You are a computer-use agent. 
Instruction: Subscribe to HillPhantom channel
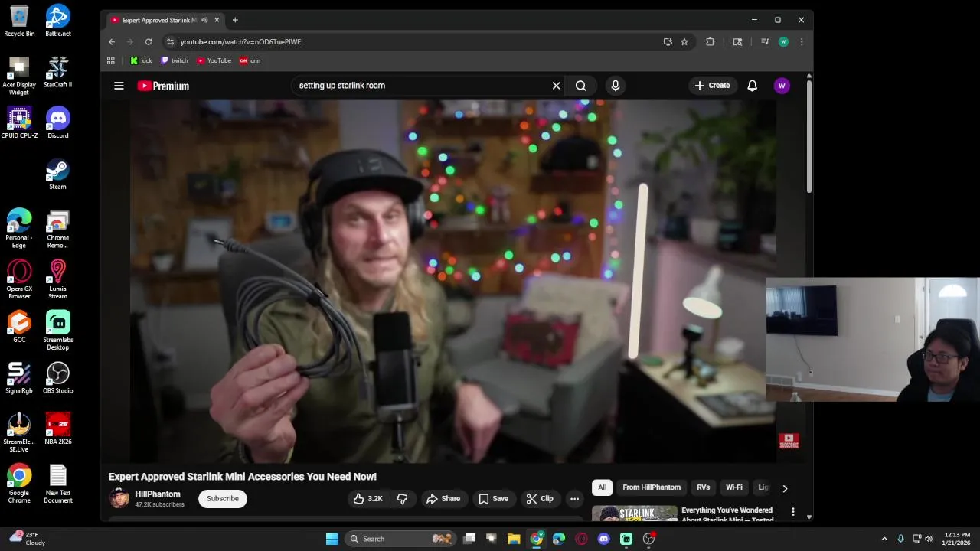[223, 499]
